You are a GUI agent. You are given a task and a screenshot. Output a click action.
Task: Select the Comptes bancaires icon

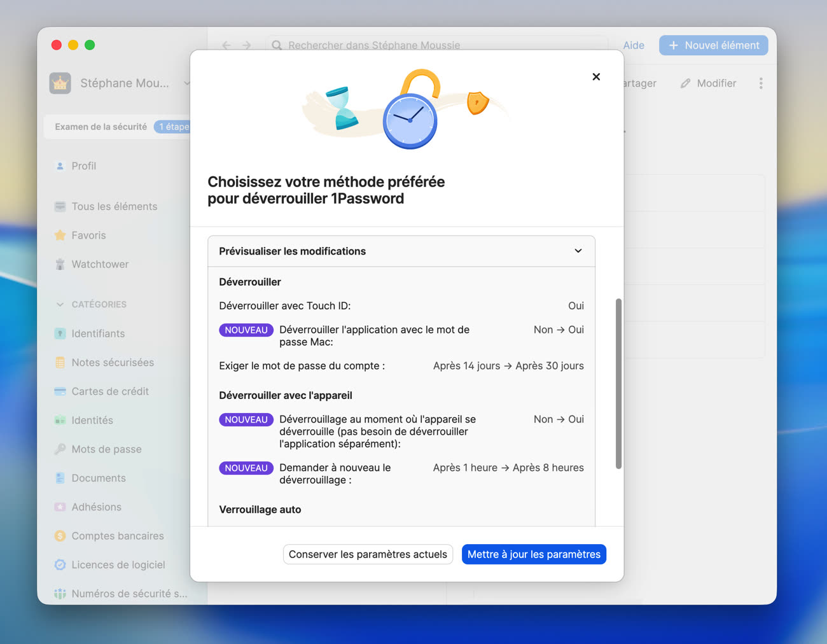pyautogui.click(x=60, y=536)
